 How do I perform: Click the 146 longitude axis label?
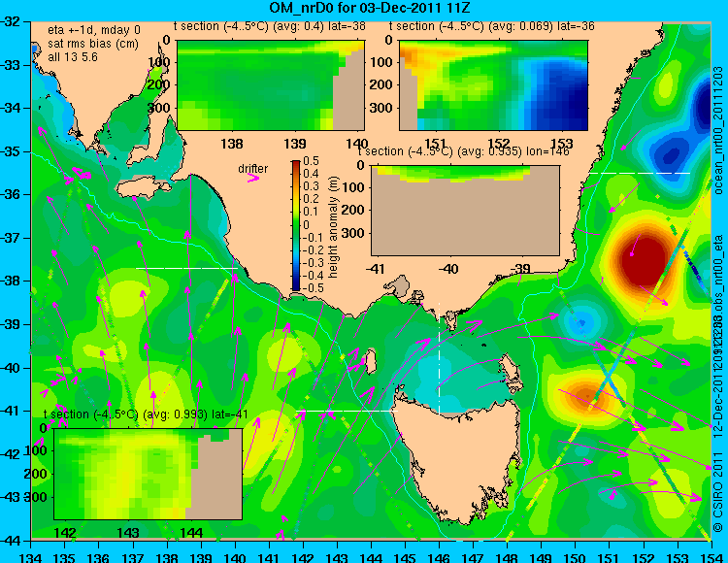coord(439,557)
